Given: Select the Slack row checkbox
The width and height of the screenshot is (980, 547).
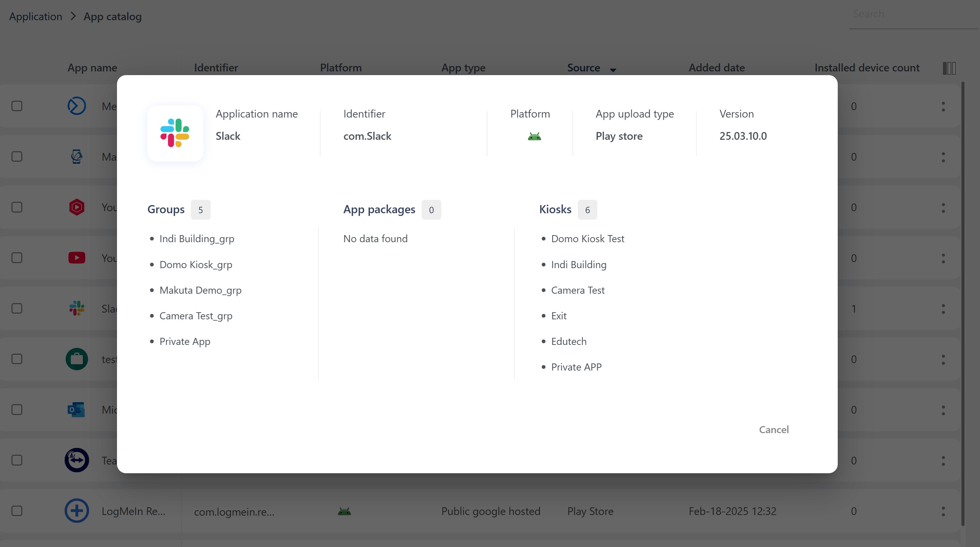Looking at the screenshot, I should pos(17,308).
